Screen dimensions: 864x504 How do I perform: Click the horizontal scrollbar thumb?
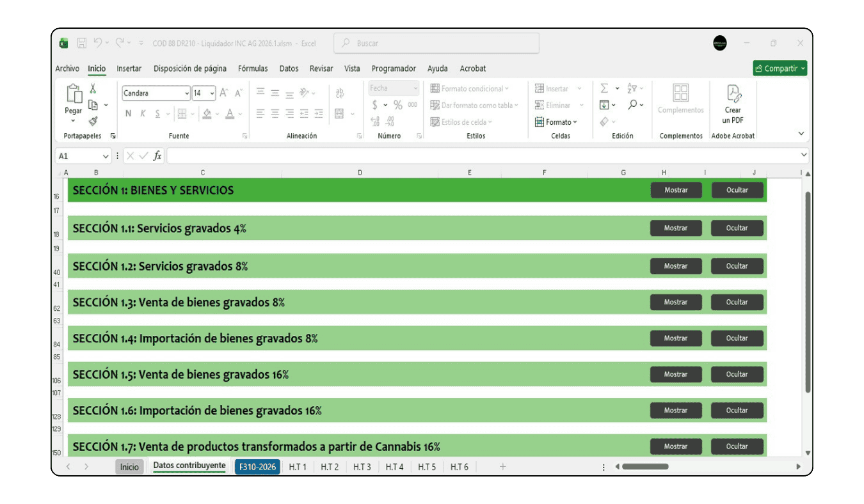(x=644, y=467)
